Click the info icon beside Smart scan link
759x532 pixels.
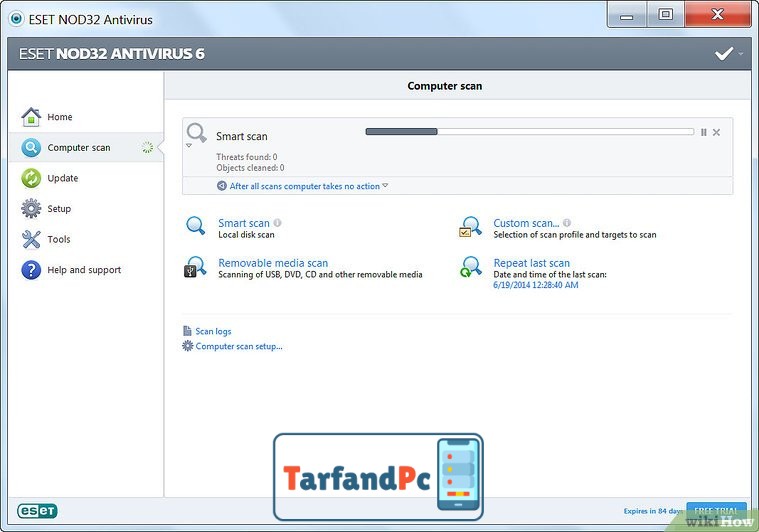[x=277, y=223]
